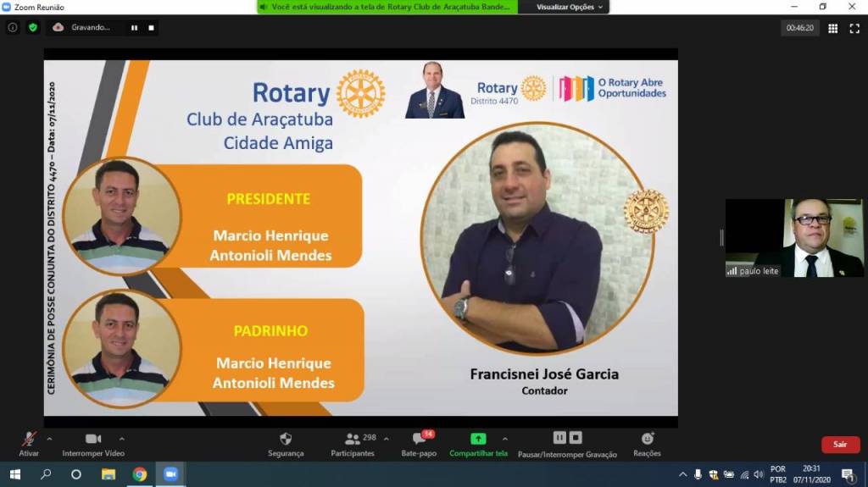Expand share options arrow beside Compartilhar tela
This screenshot has height=487, width=868.
(505, 439)
